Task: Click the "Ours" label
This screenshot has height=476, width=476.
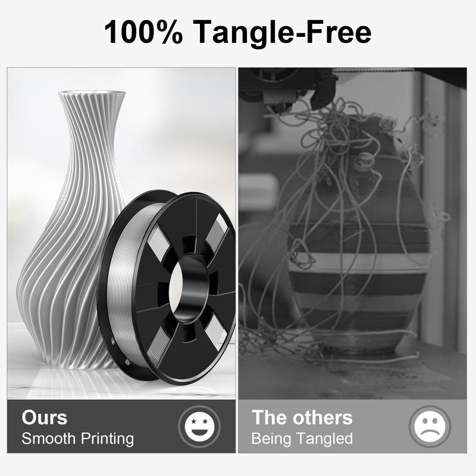Action: [x=44, y=418]
